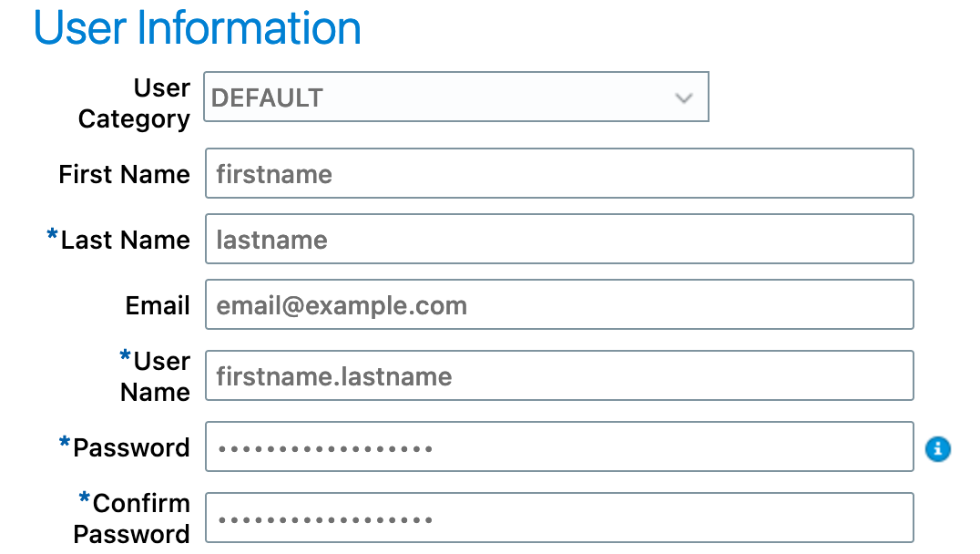The height and width of the screenshot is (554, 980).
Task: Click the Email field label
Action: tap(158, 305)
